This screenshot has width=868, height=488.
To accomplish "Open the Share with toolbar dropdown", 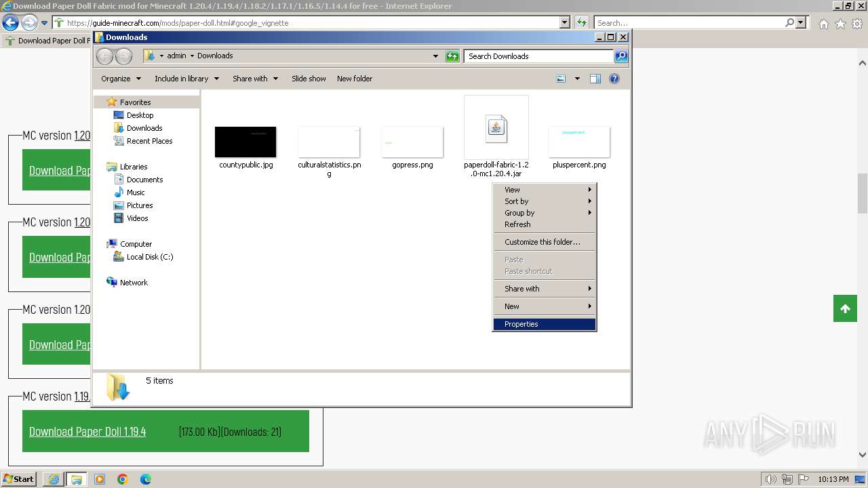I will click(x=255, y=79).
